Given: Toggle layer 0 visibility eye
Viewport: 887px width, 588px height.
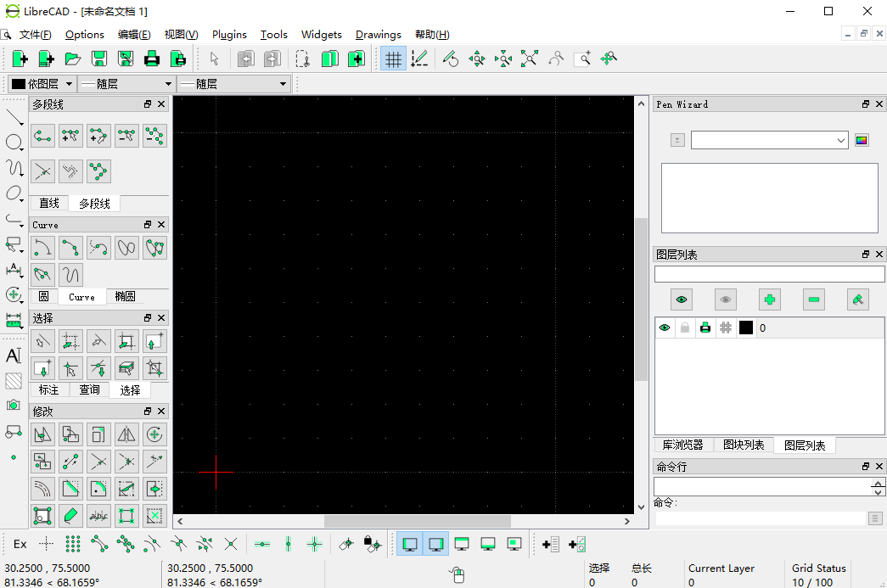Looking at the screenshot, I should pos(665,328).
